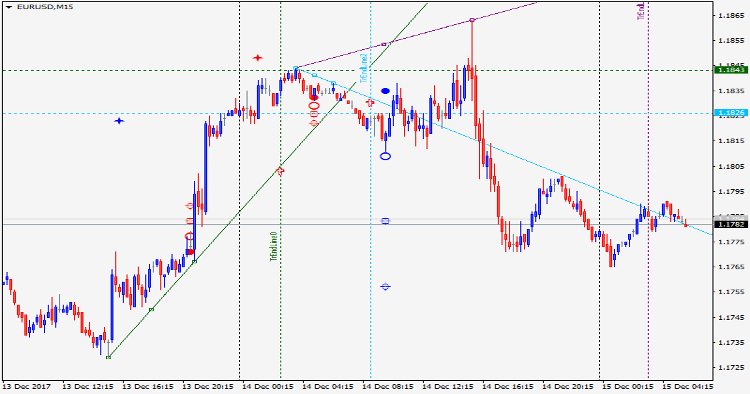Select the red hollow arrow on green trendline
Image resolution: width=750 pixels, height=394 pixels.
click(280, 171)
